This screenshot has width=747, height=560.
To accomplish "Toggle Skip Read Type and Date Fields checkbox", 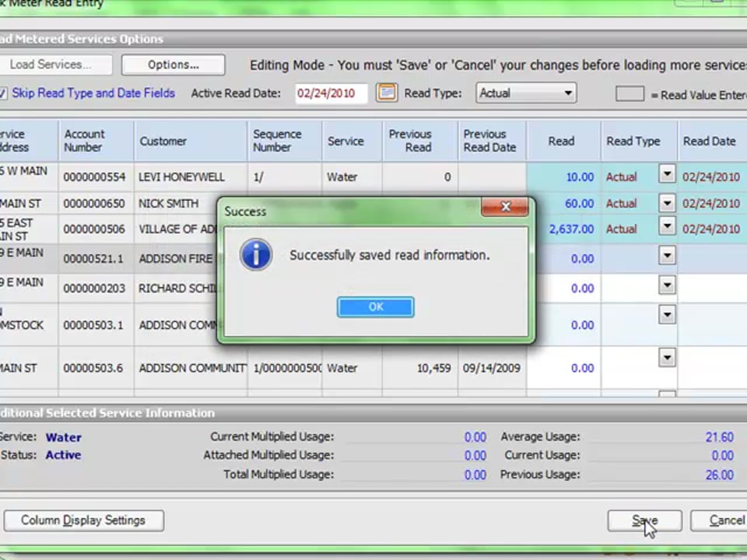I will (4, 93).
